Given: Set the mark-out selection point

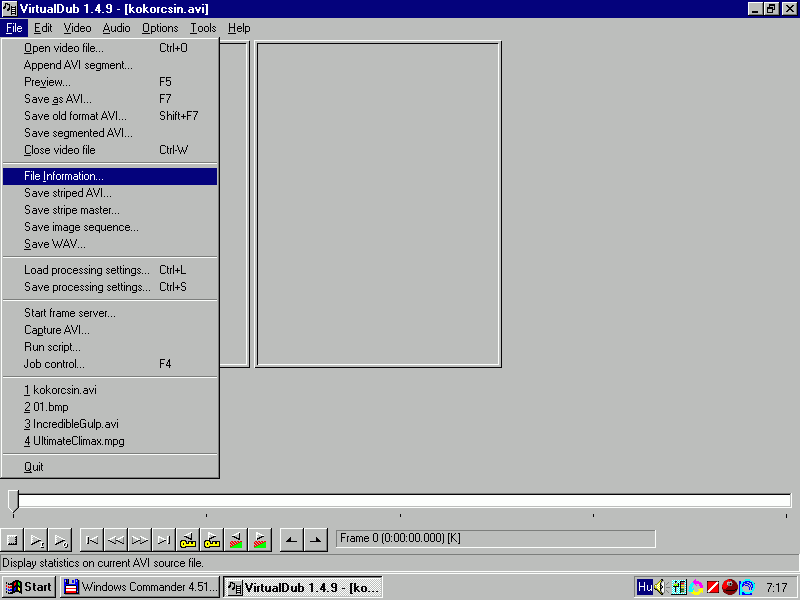Looking at the screenshot, I should pyautogui.click(x=315, y=540).
